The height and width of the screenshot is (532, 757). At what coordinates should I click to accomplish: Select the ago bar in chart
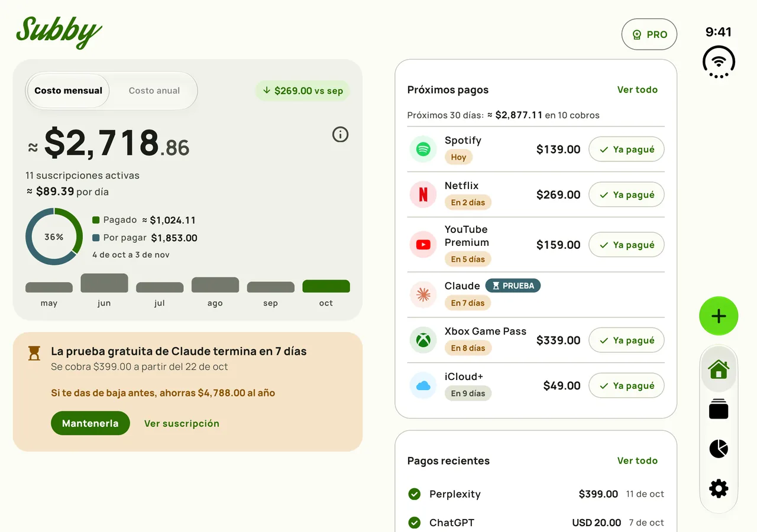pyautogui.click(x=215, y=285)
